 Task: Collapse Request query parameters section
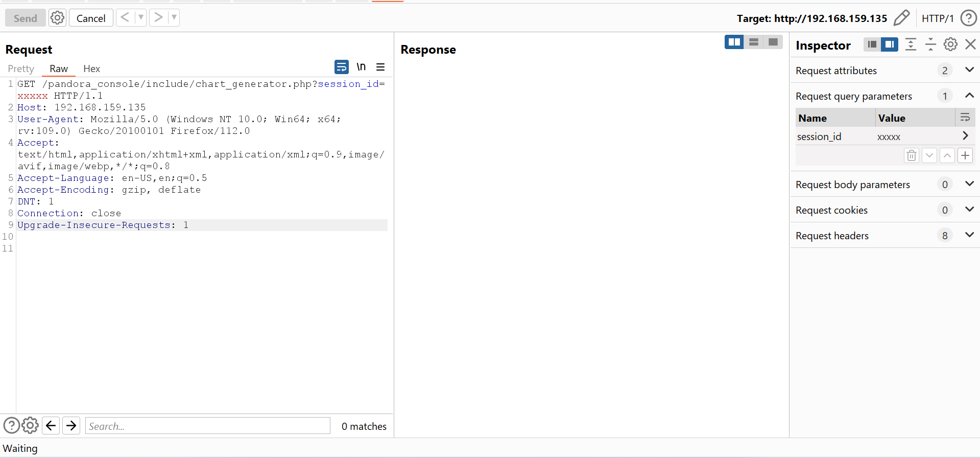coord(969,95)
